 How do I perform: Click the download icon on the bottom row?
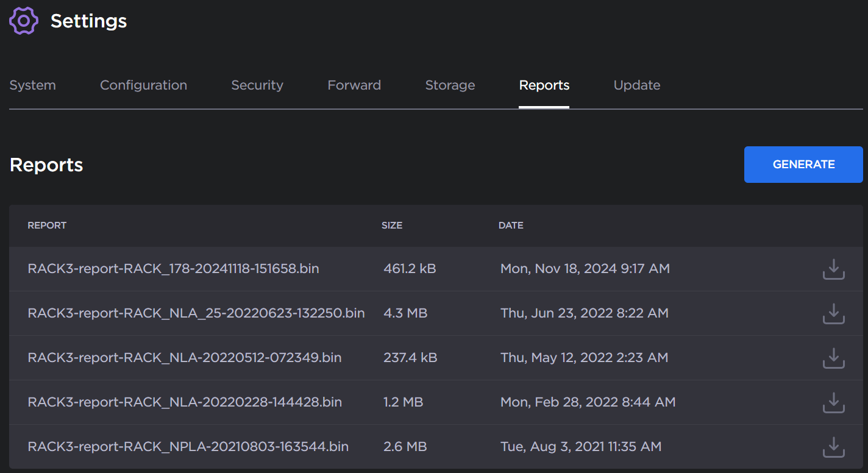pos(833,447)
